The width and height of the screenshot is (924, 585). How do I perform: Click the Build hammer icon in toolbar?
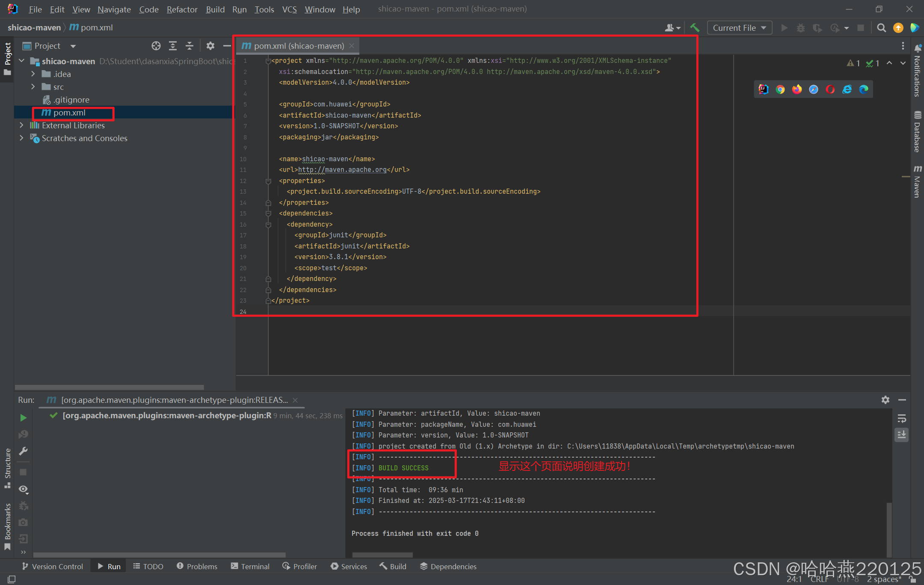pyautogui.click(x=694, y=27)
